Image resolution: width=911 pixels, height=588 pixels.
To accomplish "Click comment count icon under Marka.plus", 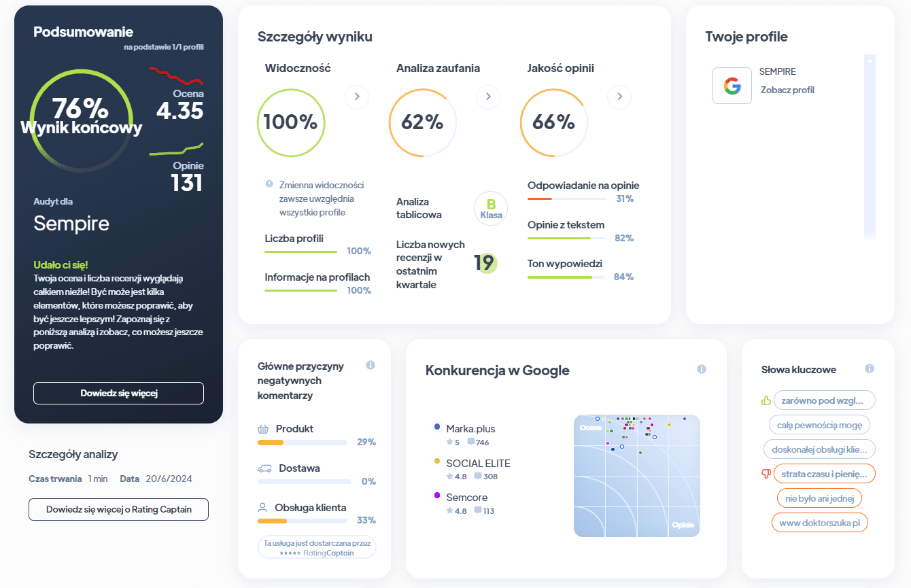I will (471, 443).
